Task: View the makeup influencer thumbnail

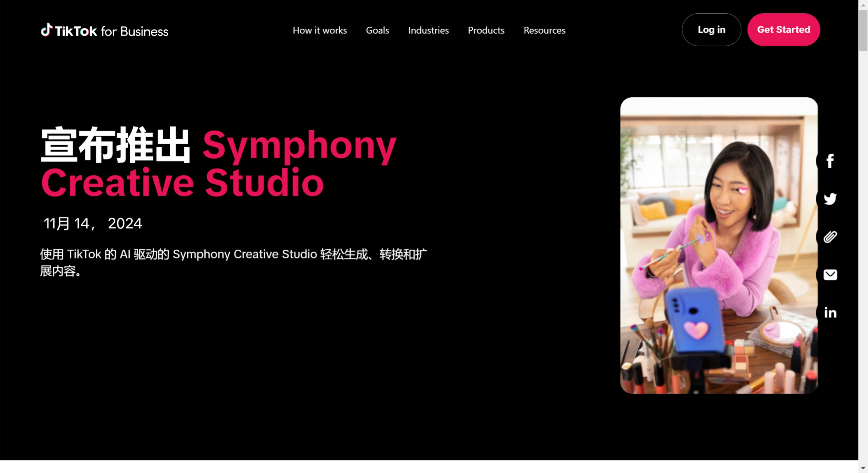Action: click(x=719, y=245)
